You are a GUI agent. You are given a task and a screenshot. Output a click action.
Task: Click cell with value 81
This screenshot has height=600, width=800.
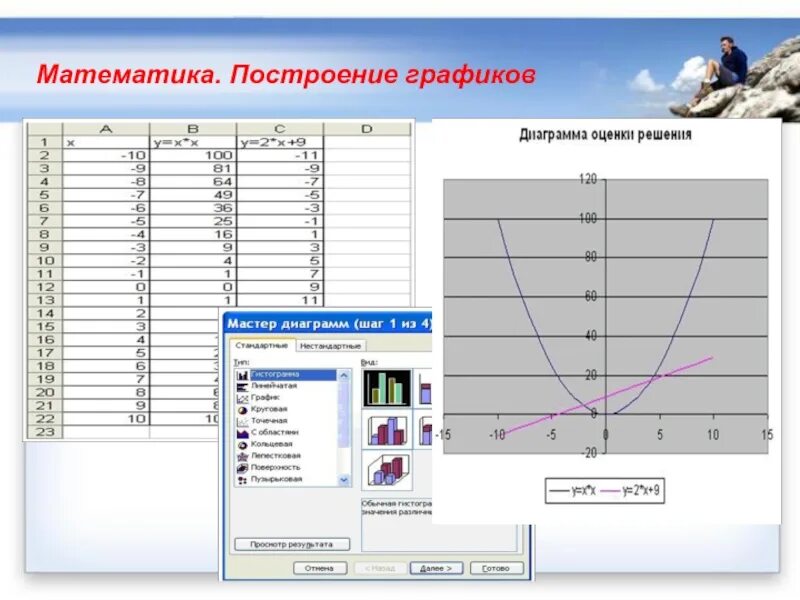point(193,168)
